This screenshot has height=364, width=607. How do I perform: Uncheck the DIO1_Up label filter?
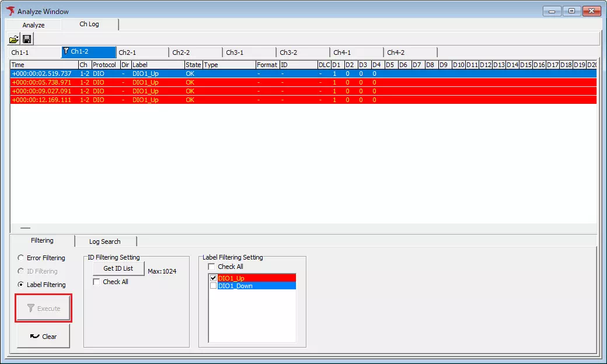tap(212, 278)
